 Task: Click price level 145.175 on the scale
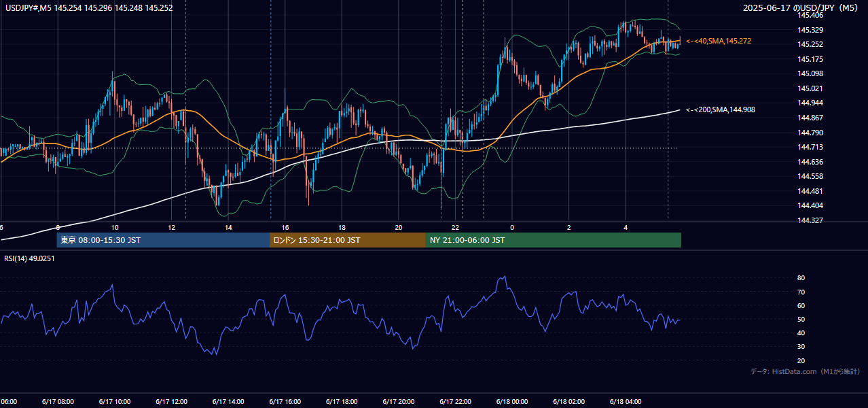point(810,59)
